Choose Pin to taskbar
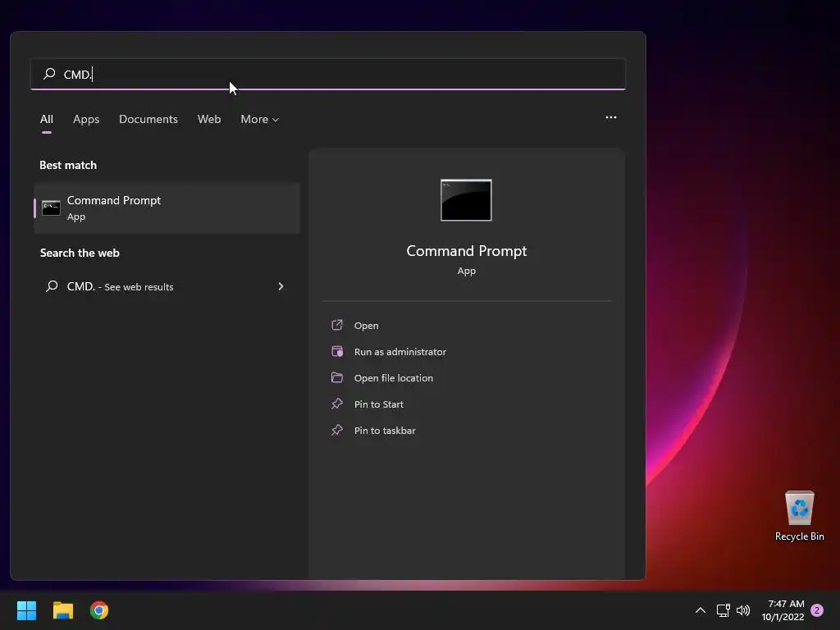Image resolution: width=840 pixels, height=630 pixels. click(x=385, y=431)
